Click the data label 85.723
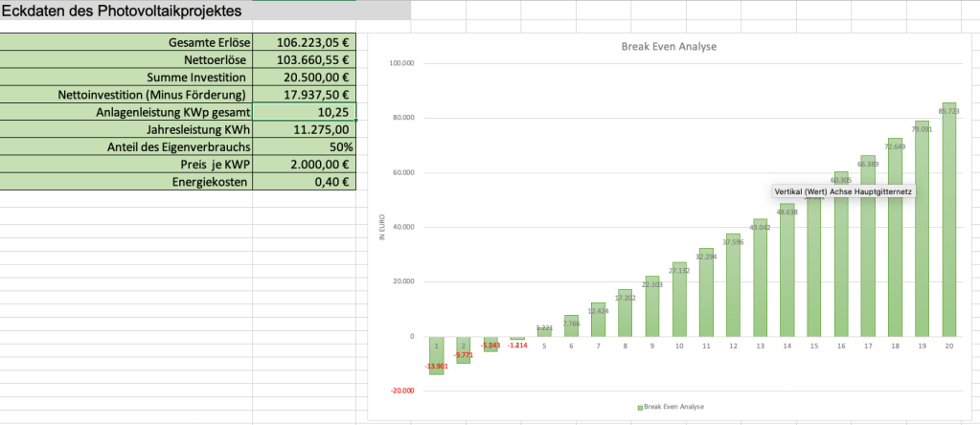980x425 pixels. [948, 111]
